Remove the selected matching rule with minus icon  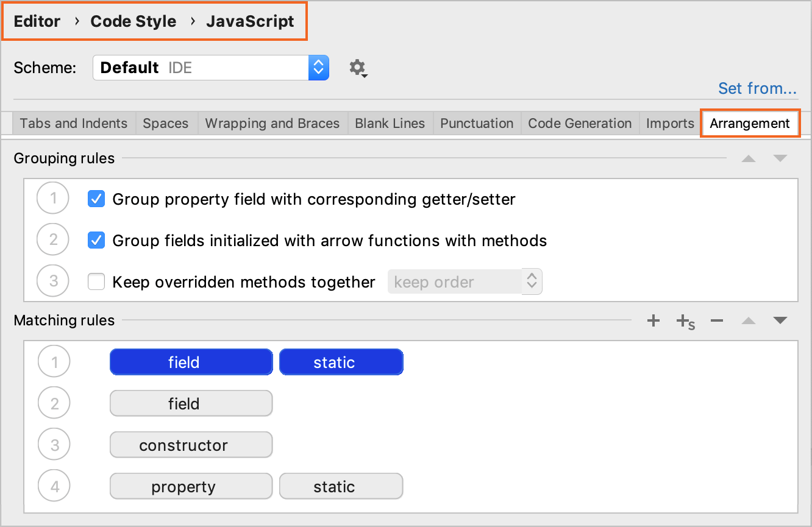716,320
